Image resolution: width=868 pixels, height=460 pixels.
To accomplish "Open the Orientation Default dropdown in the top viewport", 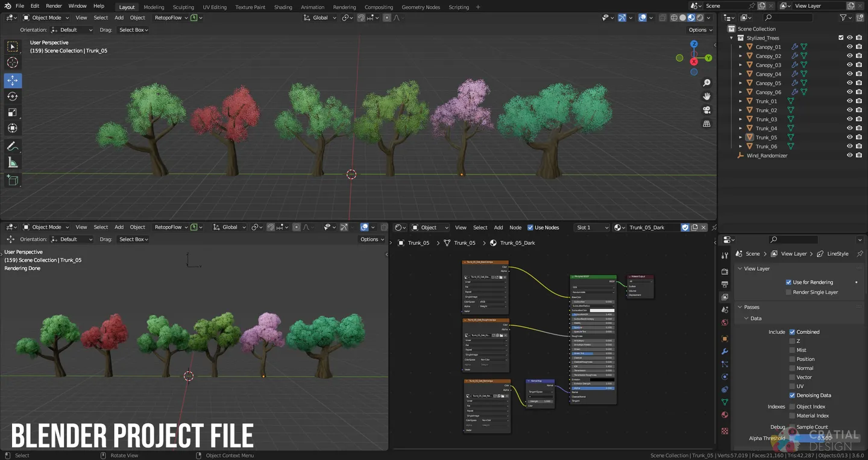I will 72,30.
